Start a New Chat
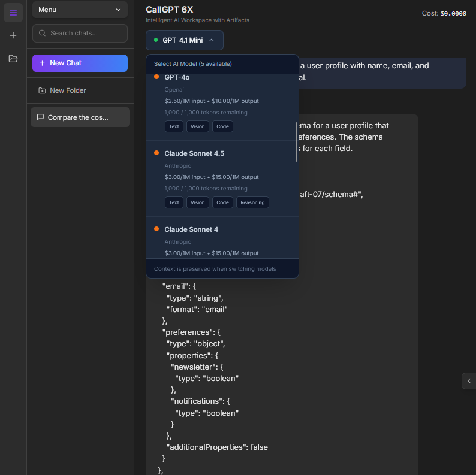Viewport: 476px width, 475px height. 80,63
